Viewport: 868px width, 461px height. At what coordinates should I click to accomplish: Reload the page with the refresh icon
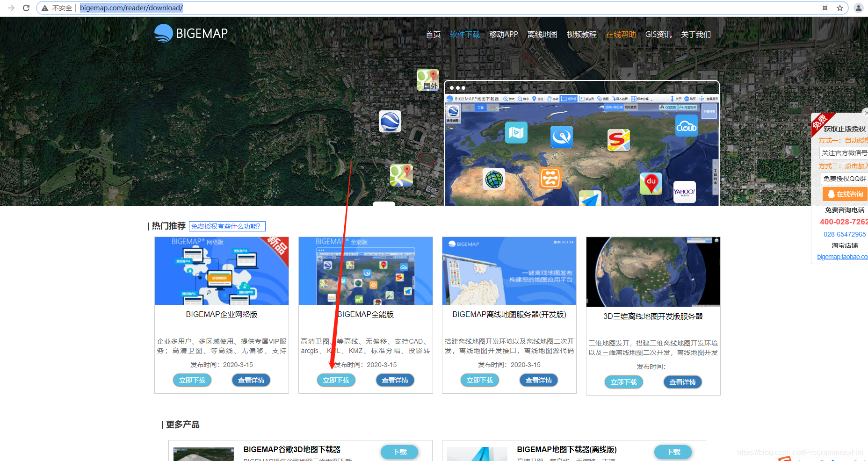pyautogui.click(x=26, y=8)
